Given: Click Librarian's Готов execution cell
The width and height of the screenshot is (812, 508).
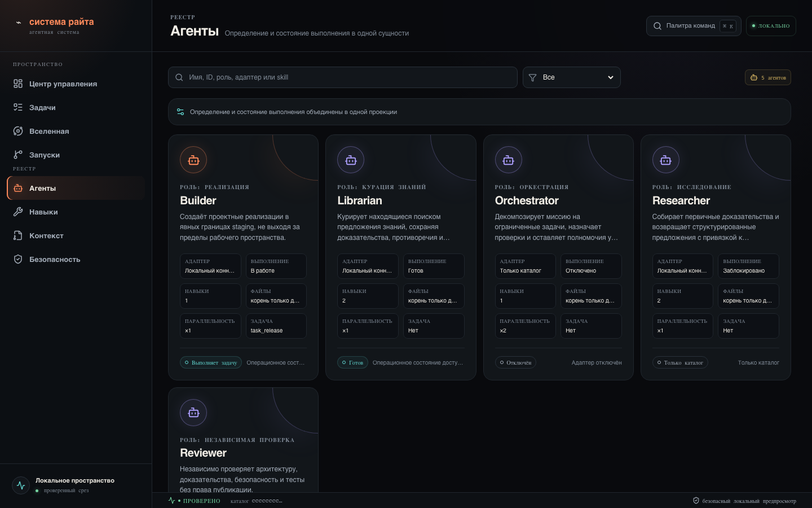Looking at the screenshot, I should pos(434,266).
